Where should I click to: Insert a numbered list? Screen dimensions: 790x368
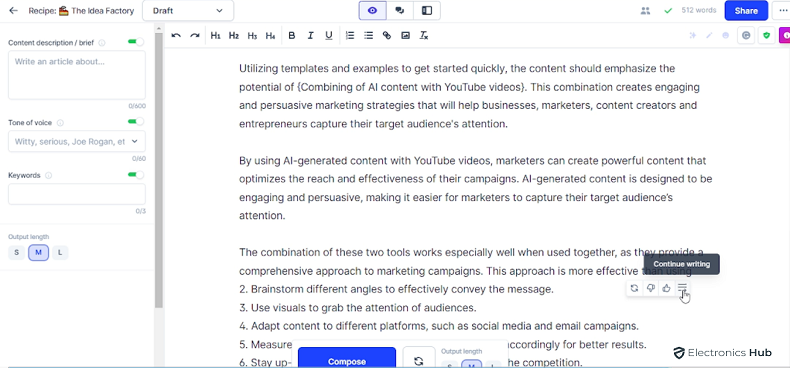[x=350, y=36]
